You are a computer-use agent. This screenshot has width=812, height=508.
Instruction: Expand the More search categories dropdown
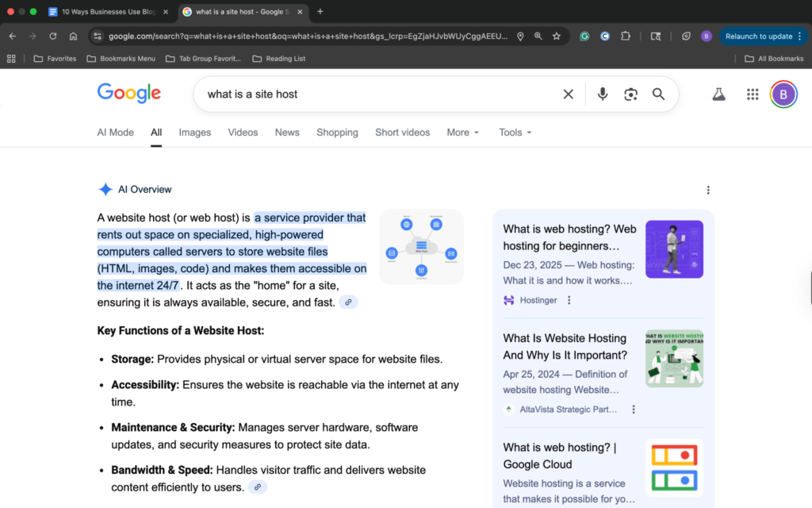click(x=462, y=133)
